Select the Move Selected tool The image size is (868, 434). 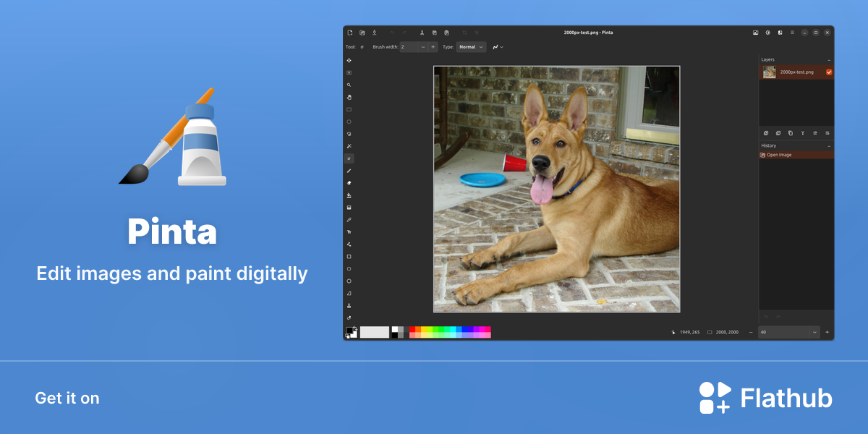[349, 60]
